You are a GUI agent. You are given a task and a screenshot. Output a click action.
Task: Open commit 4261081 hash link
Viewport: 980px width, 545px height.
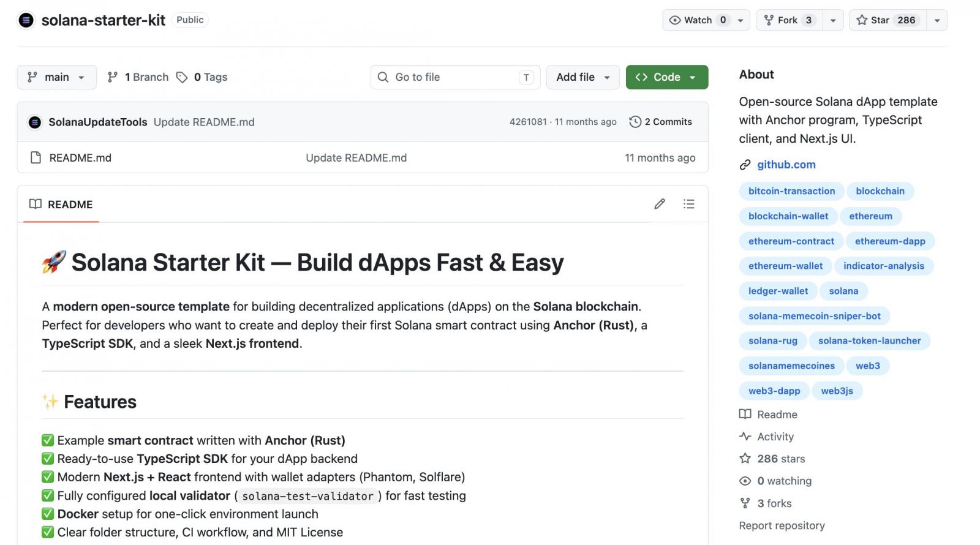point(528,122)
